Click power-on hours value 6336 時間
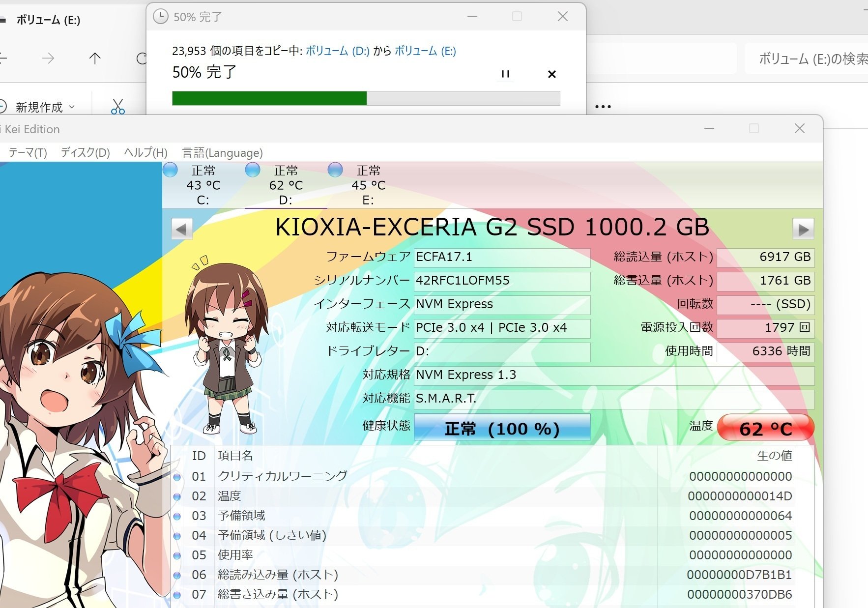The height and width of the screenshot is (608, 868). (x=765, y=351)
